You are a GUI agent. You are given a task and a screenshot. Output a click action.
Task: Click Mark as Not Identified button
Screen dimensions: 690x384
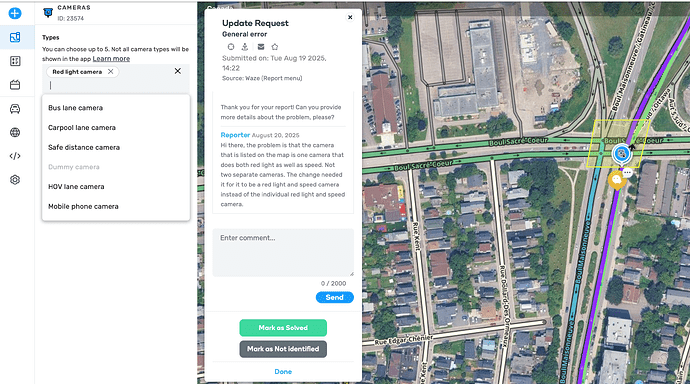(283, 349)
